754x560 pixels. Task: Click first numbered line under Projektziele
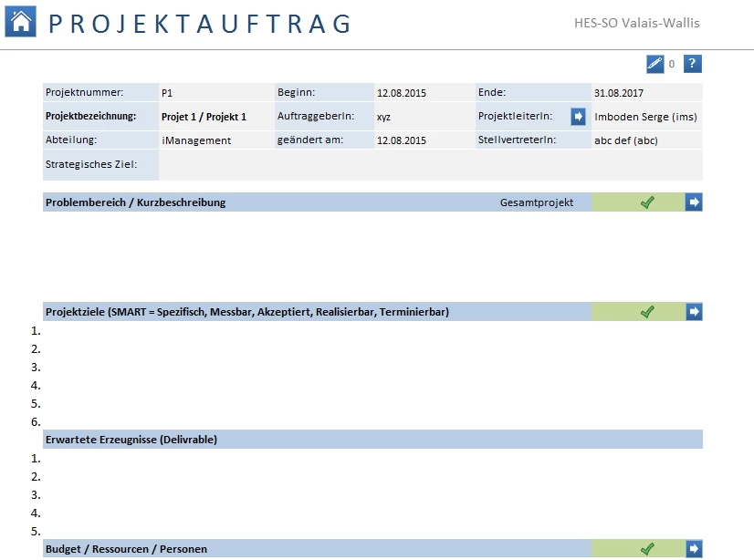[x=365, y=330]
